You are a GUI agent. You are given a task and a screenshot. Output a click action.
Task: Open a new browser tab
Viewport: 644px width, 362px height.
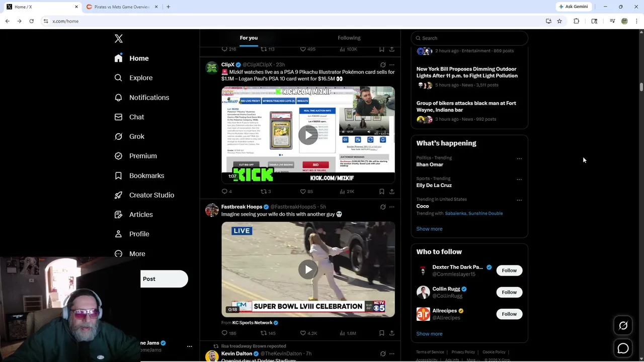point(168,7)
